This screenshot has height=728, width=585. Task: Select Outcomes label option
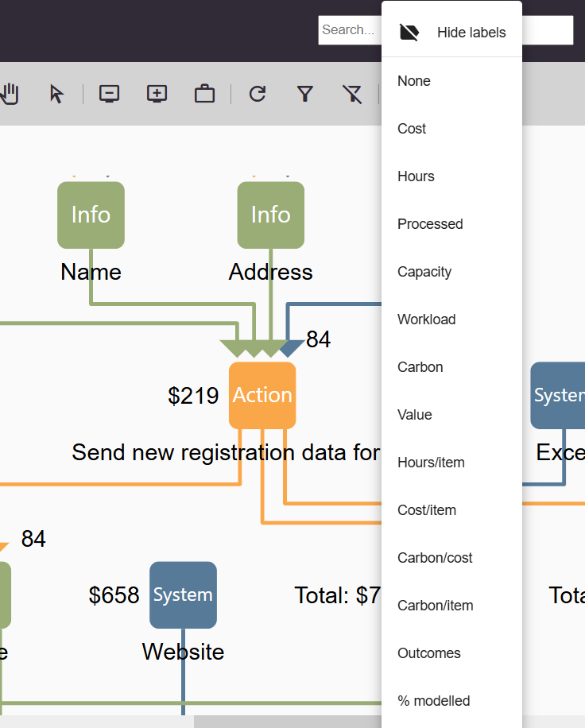pos(451,653)
